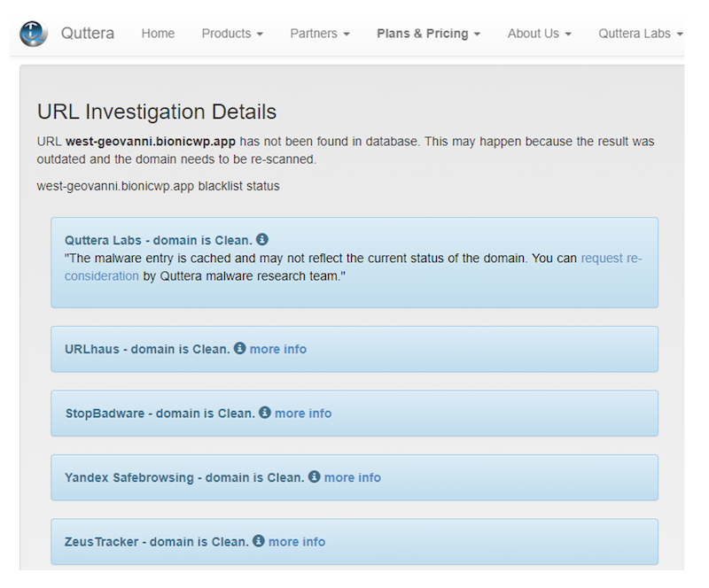The width and height of the screenshot is (709, 588).
Task: Open the Quttera Labs navigation dropdown
Action: click(640, 34)
